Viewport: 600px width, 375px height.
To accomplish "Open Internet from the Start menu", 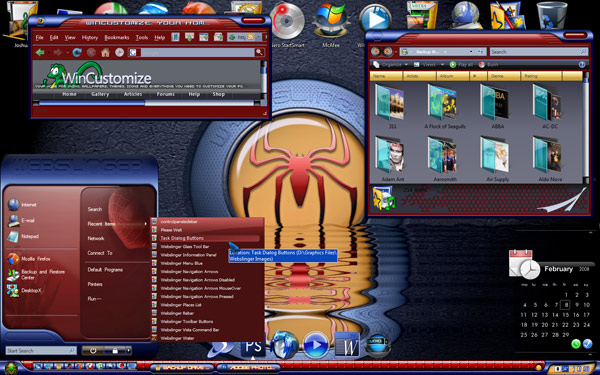I will pos(22,205).
